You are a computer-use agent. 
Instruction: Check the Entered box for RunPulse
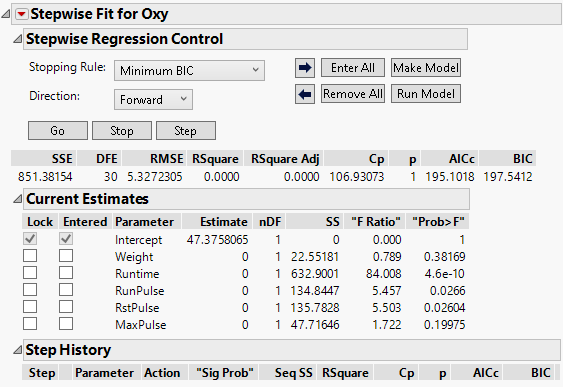point(66,289)
